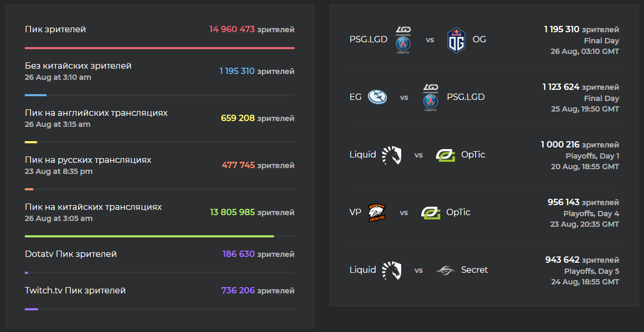Click the "Secret" team name
Viewport: 644px width, 332px height.
(475, 270)
